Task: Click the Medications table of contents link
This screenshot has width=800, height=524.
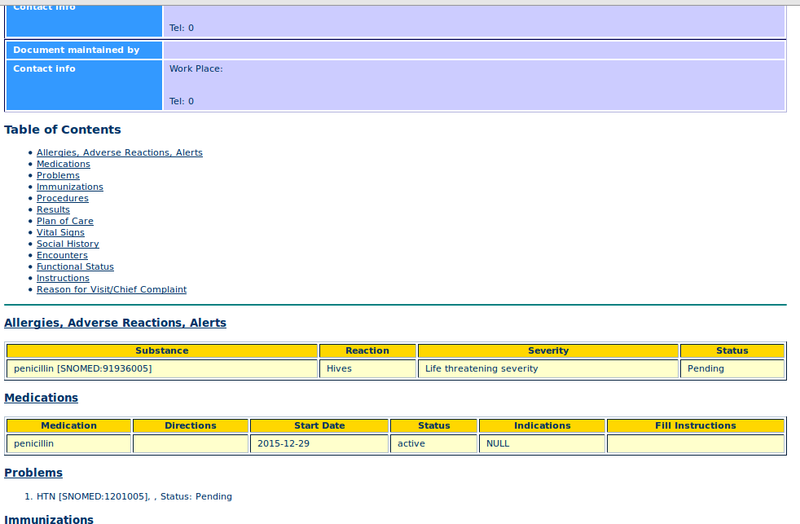Action: [63, 164]
